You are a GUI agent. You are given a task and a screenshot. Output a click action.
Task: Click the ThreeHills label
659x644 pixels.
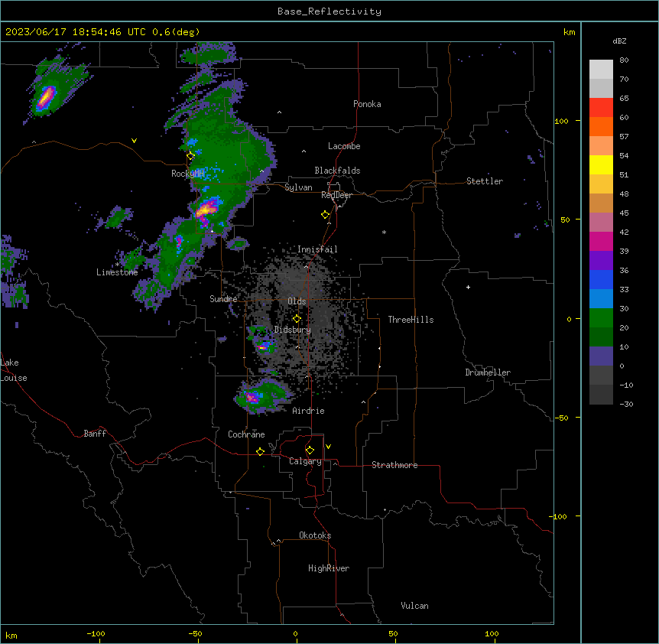[x=411, y=320]
